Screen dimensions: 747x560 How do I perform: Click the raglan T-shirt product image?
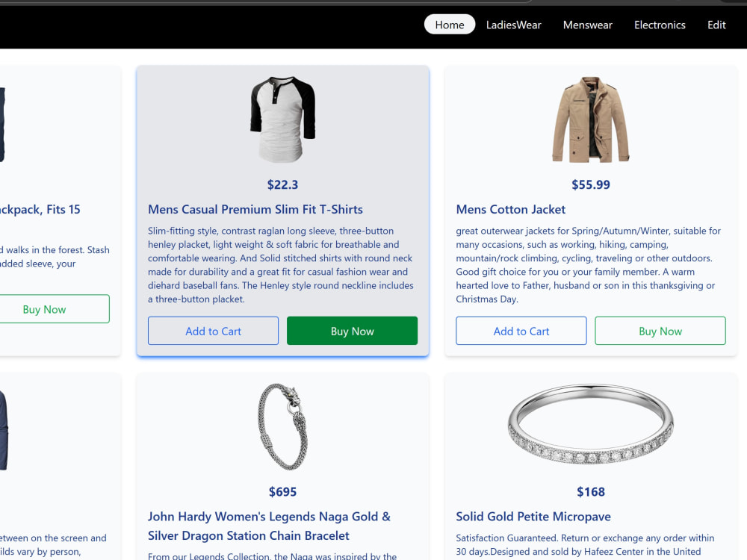(282, 119)
